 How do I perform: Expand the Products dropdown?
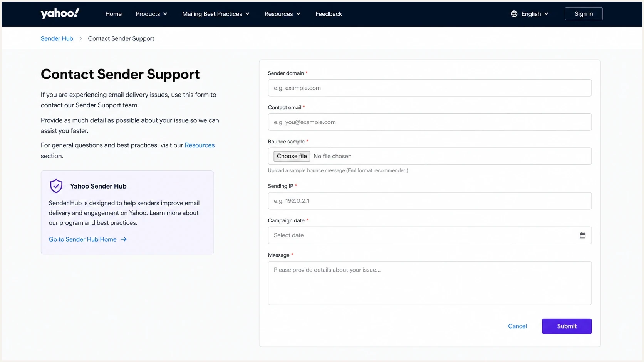pos(151,14)
